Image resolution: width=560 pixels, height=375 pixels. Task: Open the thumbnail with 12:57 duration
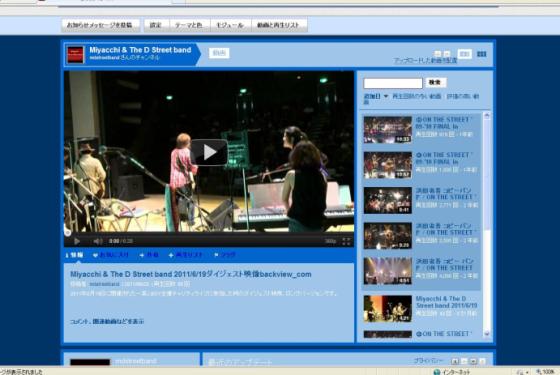pos(388,165)
